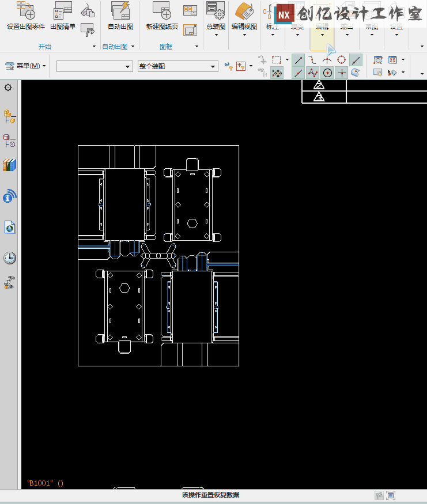Expand the 整个装配 selection scope dropdown

[x=213, y=67]
